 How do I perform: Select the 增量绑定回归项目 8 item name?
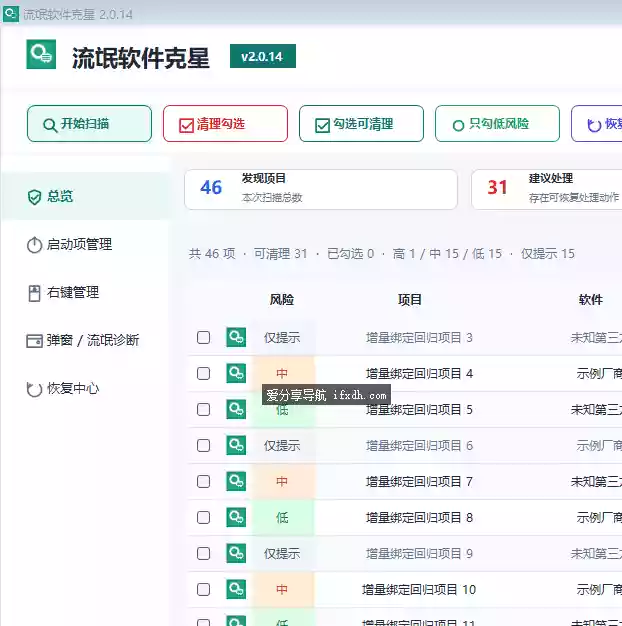click(x=419, y=518)
